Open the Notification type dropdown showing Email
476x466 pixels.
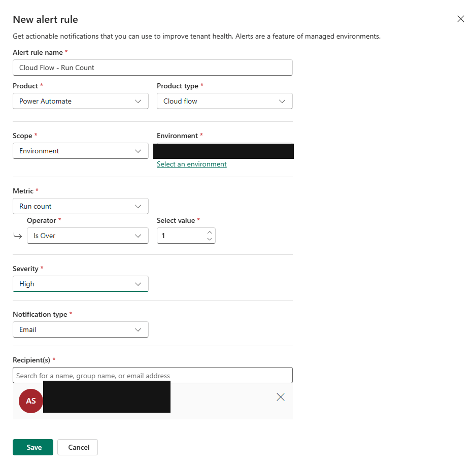coord(81,329)
